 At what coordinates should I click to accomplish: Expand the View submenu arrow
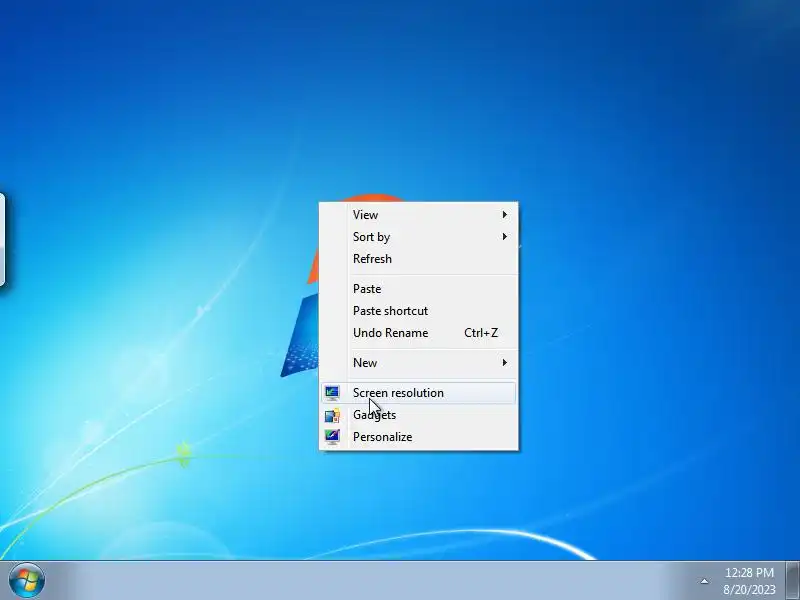(x=505, y=215)
